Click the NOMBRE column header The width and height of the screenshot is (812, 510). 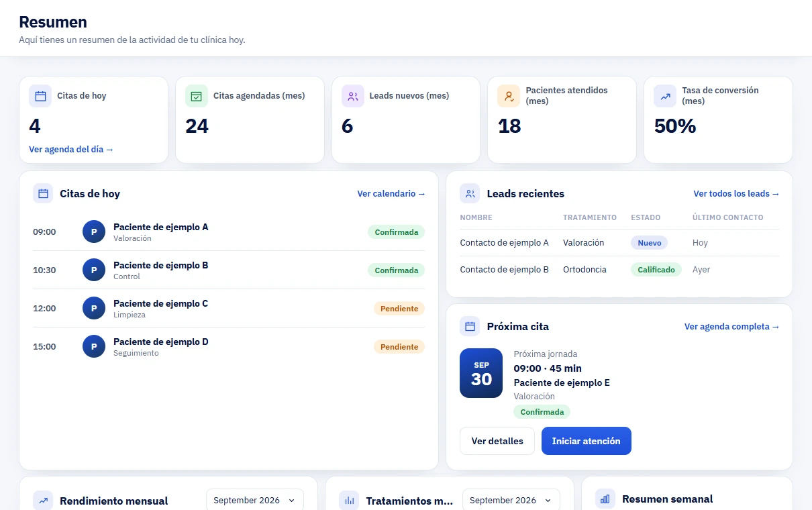pos(476,217)
